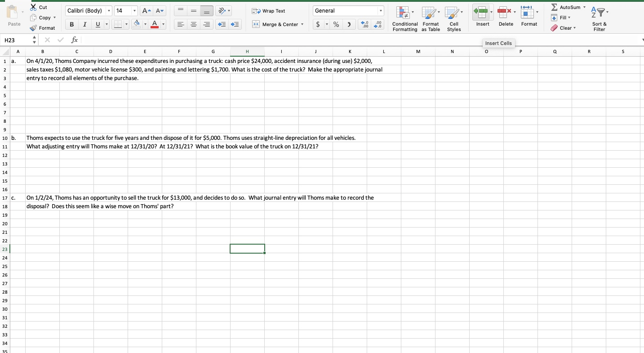
Task: Click the Clear eraser button
Action: click(x=561, y=28)
